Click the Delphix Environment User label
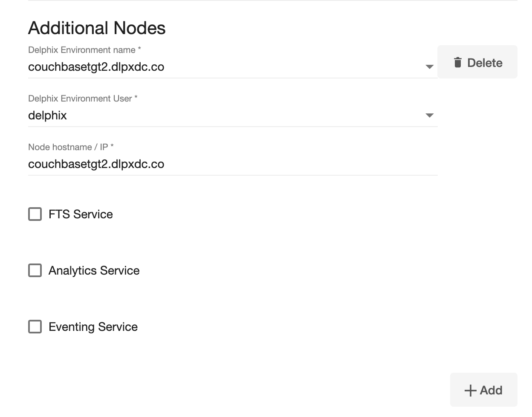 click(x=82, y=98)
